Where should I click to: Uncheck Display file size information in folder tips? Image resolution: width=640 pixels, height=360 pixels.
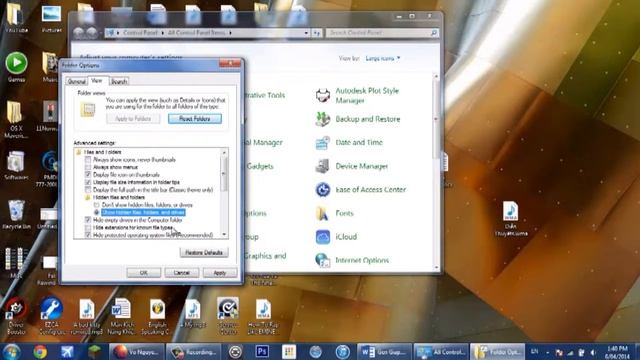pyautogui.click(x=88, y=182)
